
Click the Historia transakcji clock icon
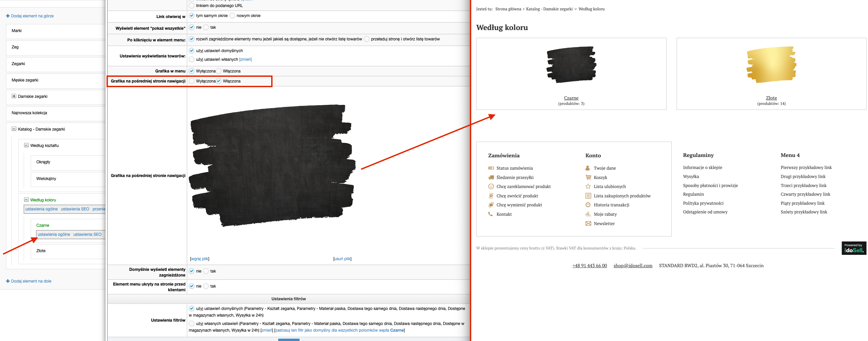click(x=588, y=205)
